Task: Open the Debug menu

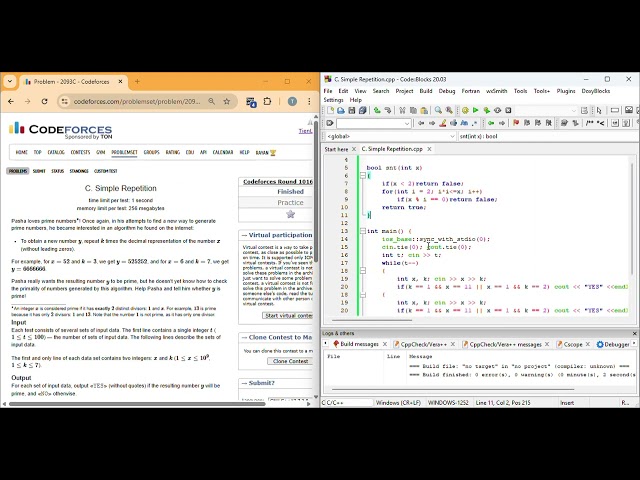Action: (447, 91)
